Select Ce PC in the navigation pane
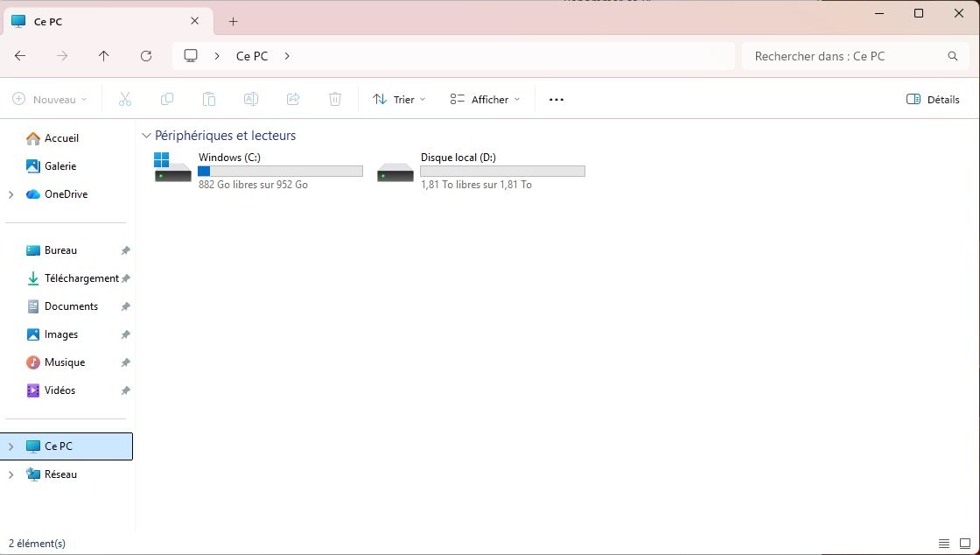Screen dimensions: 980x555 pos(67,446)
